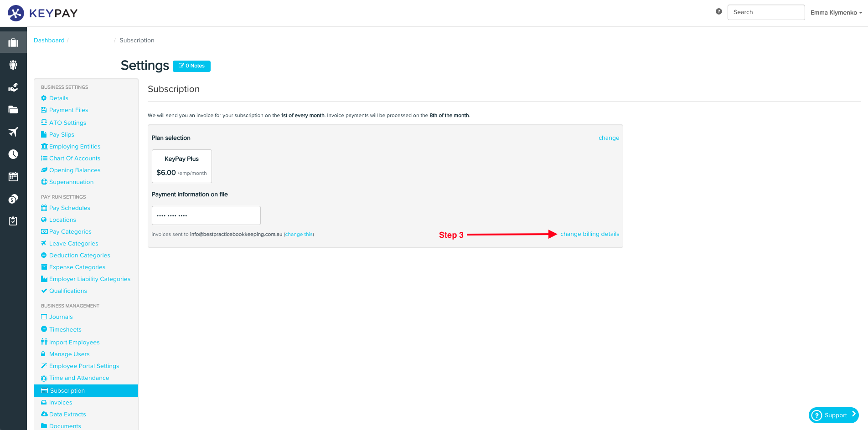This screenshot has height=430, width=868.
Task: Open Pay Categories settings
Action: pos(70,231)
